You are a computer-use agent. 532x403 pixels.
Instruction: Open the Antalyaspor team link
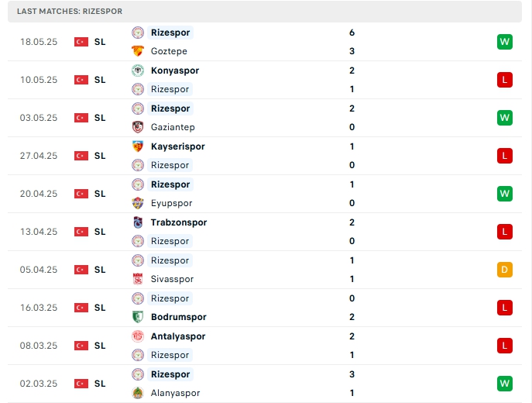pos(178,336)
